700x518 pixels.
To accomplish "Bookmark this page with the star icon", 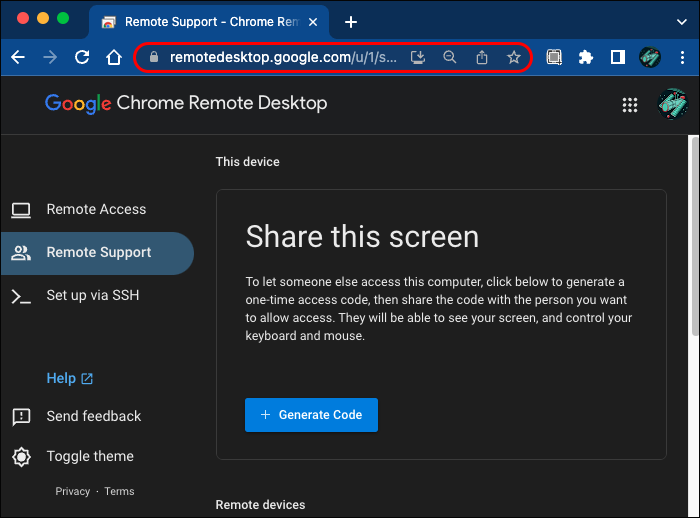I will click(514, 57).
